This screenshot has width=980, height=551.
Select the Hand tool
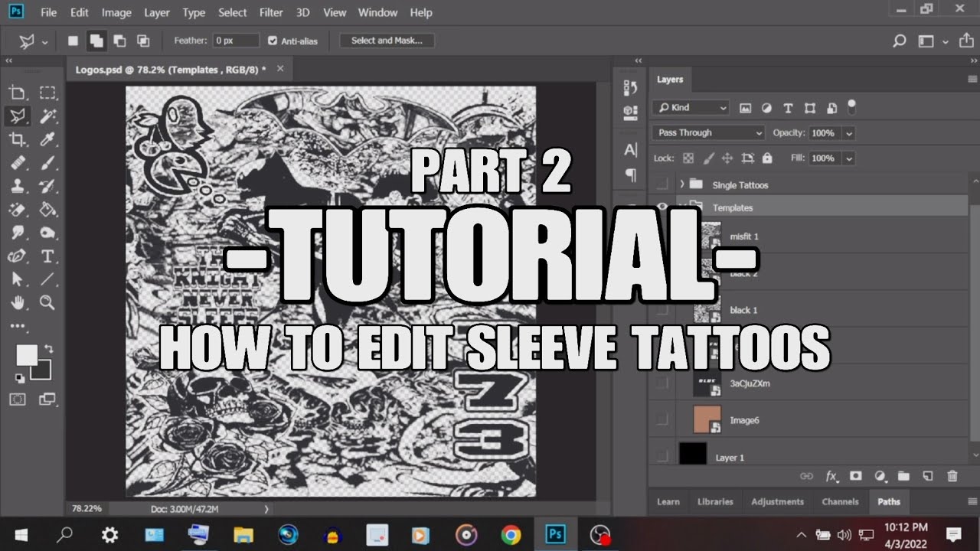(x=17, y=302)
